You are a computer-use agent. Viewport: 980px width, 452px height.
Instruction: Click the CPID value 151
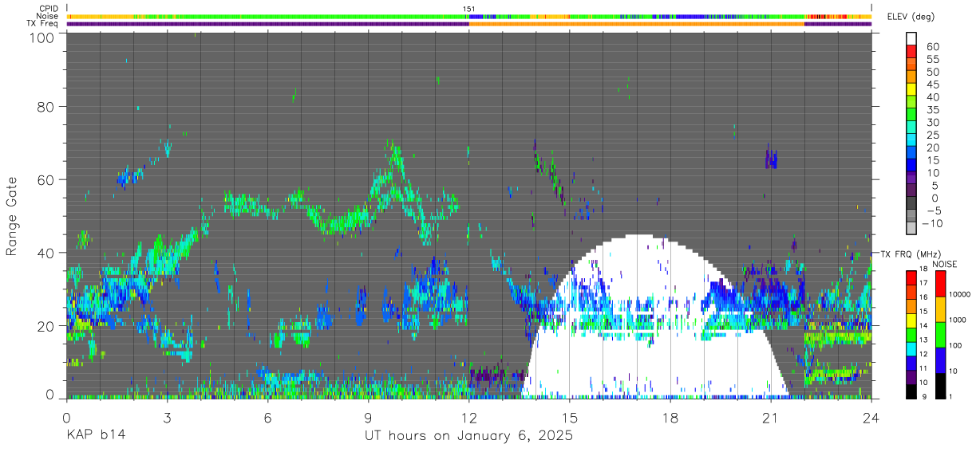click(469, 9)
